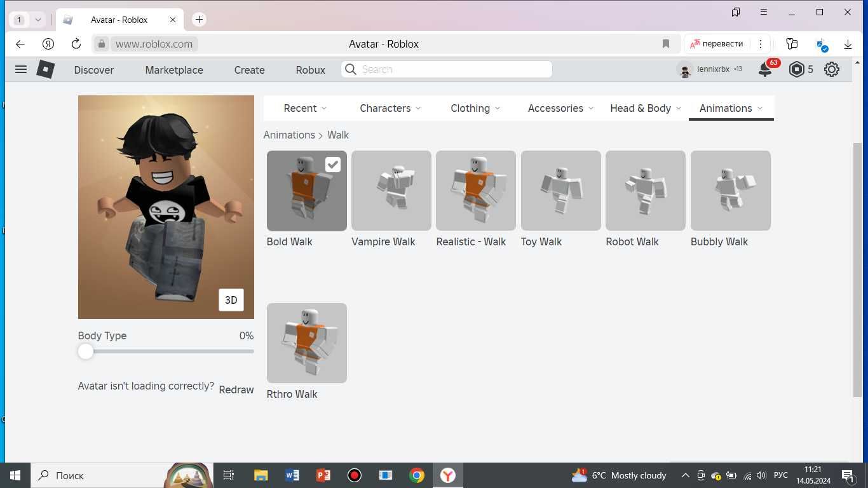Image resolution: width=868 pixels, height=488 pixels.
Task: Switch the РУС keyboard language indicator
Action: pos(781,475)
